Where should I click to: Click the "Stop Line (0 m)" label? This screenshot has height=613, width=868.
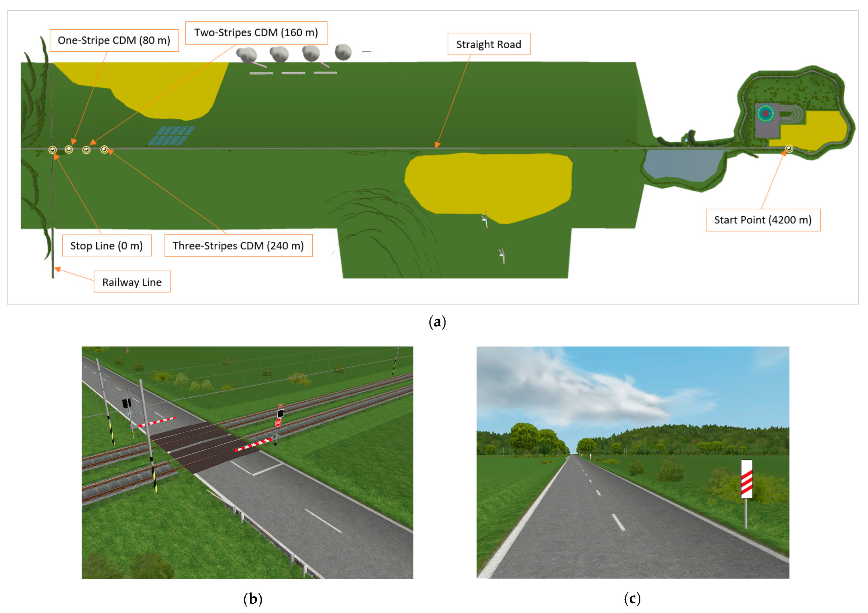(107, 246)
